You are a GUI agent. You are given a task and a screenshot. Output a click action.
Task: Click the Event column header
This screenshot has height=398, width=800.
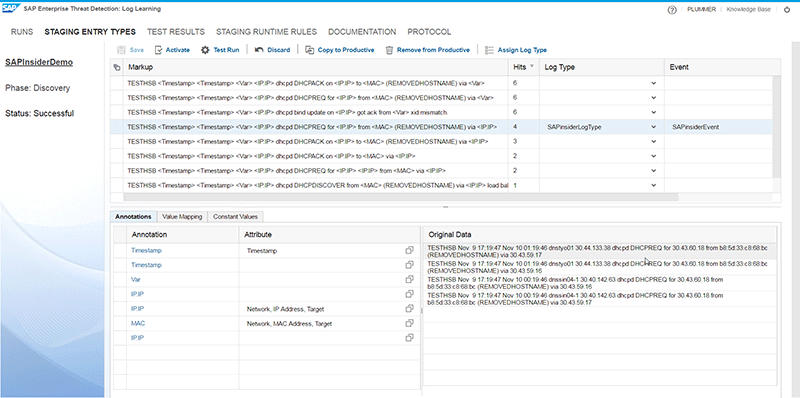click(722, 67)
